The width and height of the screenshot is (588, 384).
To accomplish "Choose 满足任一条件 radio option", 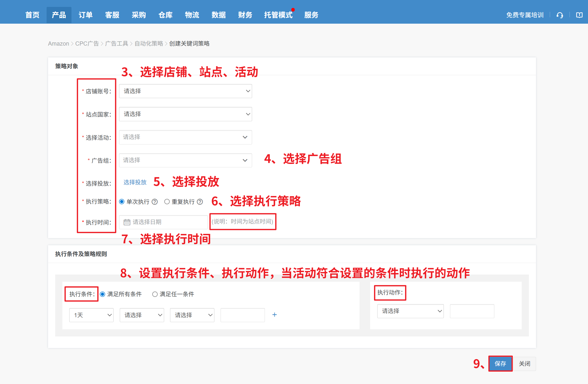I will coord(155,294).
